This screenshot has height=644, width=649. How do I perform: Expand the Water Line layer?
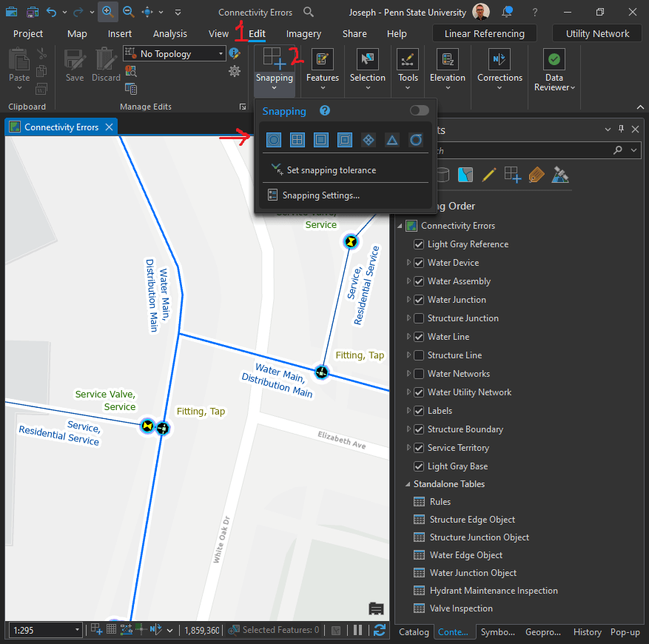coord(408,337)
